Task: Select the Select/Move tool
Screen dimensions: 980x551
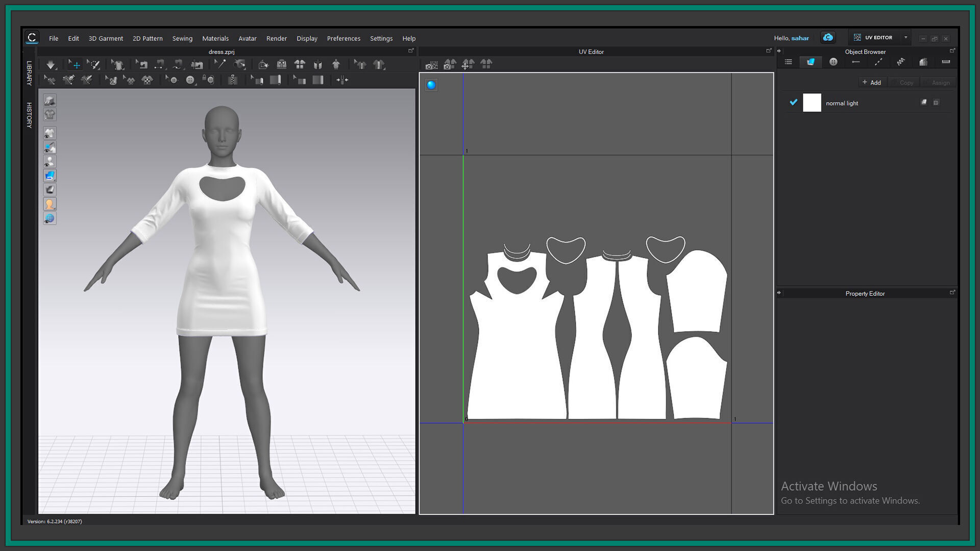Action: click(x=75, y=65)
